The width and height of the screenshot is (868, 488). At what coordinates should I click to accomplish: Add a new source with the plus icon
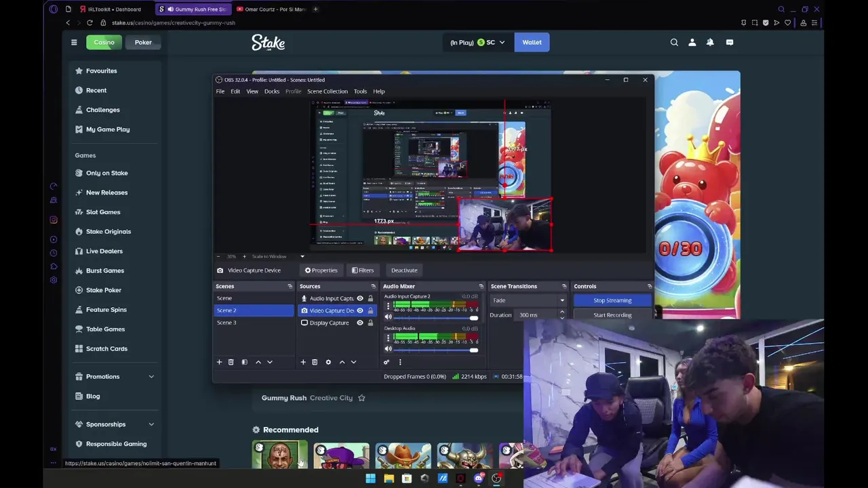coord(303,362)
